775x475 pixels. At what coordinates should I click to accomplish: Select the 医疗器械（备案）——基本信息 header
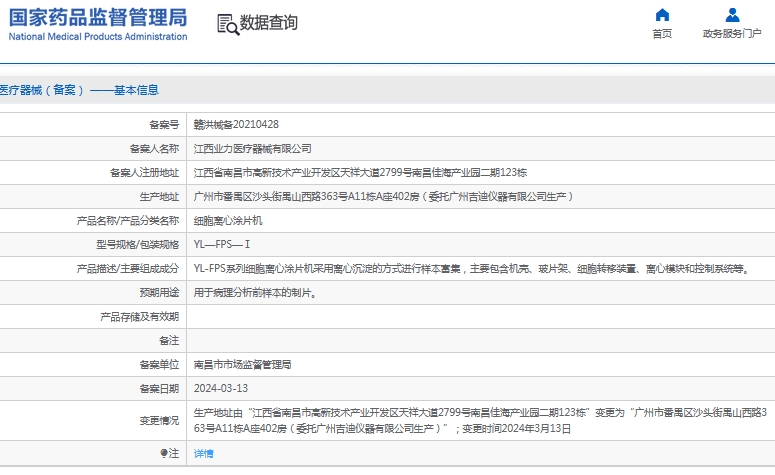tap(79, 90)
